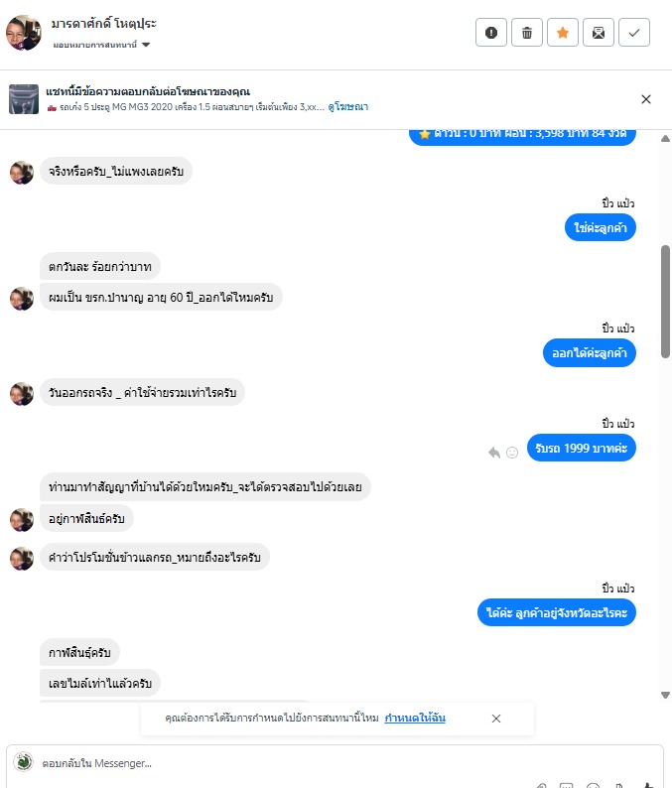Close the ad reply banner
Viewport: 672px width, 788px height.
click(x=646, y=99)
